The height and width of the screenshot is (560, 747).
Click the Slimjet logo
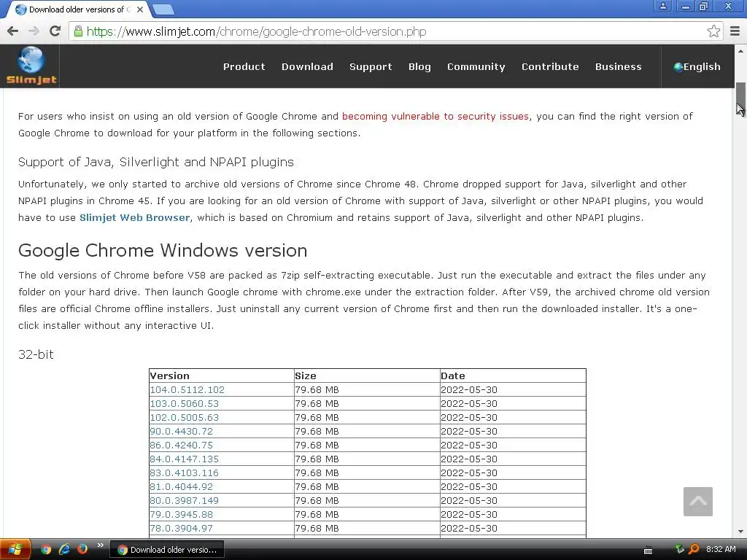pos(31,66)
